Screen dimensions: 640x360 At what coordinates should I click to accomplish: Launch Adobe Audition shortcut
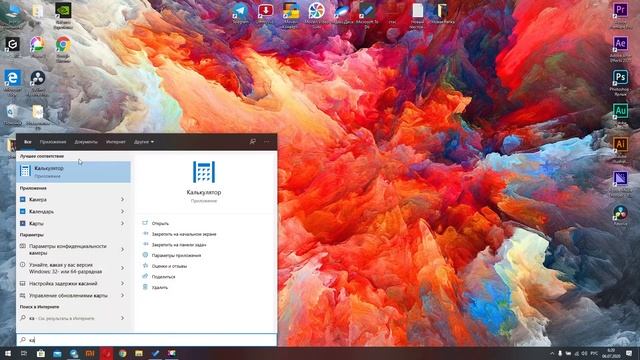620,111
